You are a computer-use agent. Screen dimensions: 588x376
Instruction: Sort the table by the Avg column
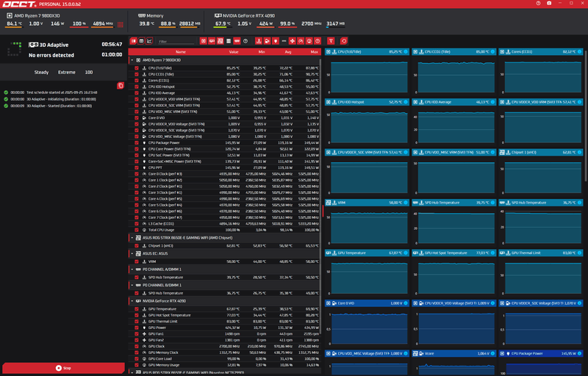click(x=288, y=51)
